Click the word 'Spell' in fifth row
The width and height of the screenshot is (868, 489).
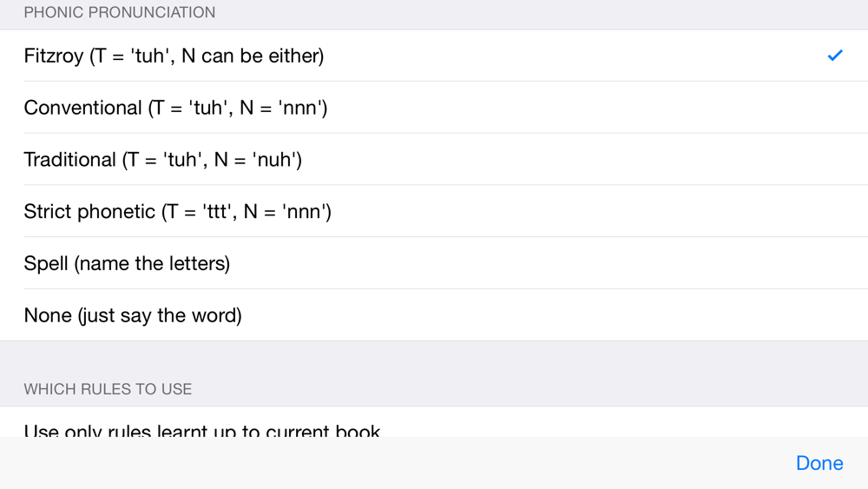click(46, 263)
